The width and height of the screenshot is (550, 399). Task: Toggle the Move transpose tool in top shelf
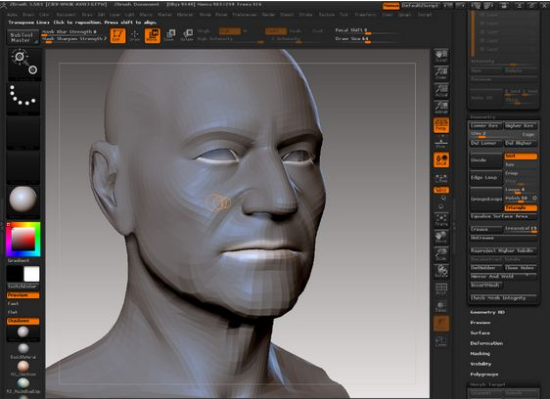tap(152, 36)
